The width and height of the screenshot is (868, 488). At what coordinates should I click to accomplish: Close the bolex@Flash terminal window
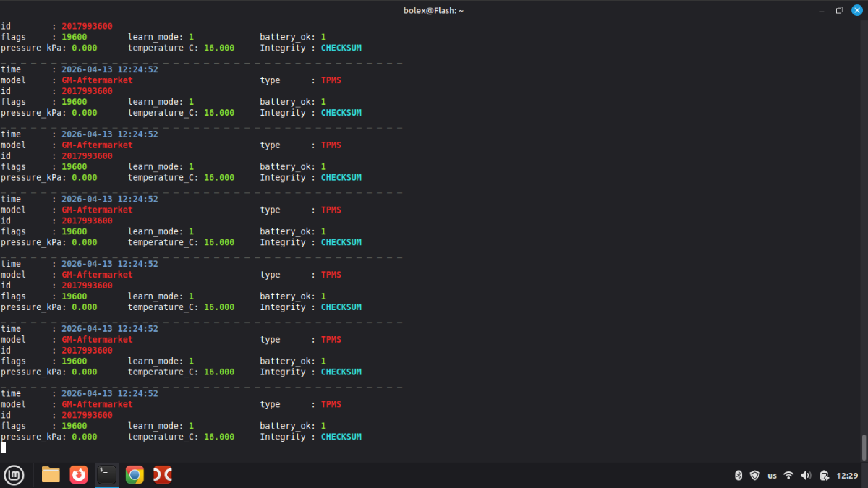tap(857, 10)
